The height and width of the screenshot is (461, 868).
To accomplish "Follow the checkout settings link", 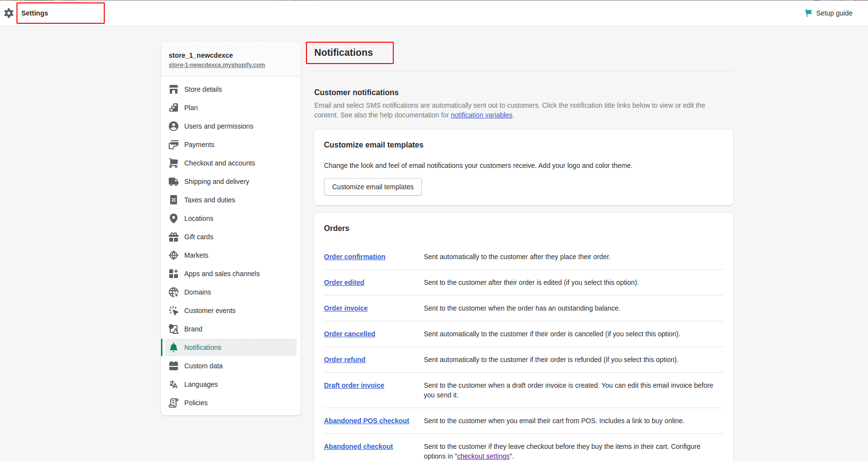I will (483, 456).
